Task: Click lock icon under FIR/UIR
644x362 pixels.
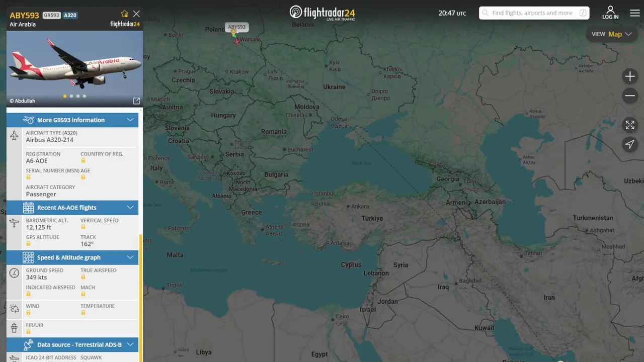Action: 28,331
